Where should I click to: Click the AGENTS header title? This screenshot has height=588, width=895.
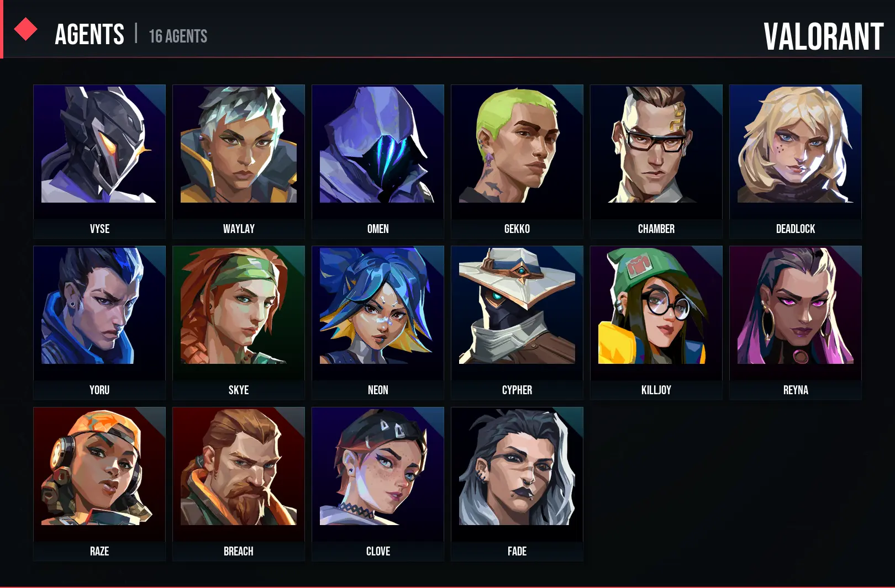89,35
